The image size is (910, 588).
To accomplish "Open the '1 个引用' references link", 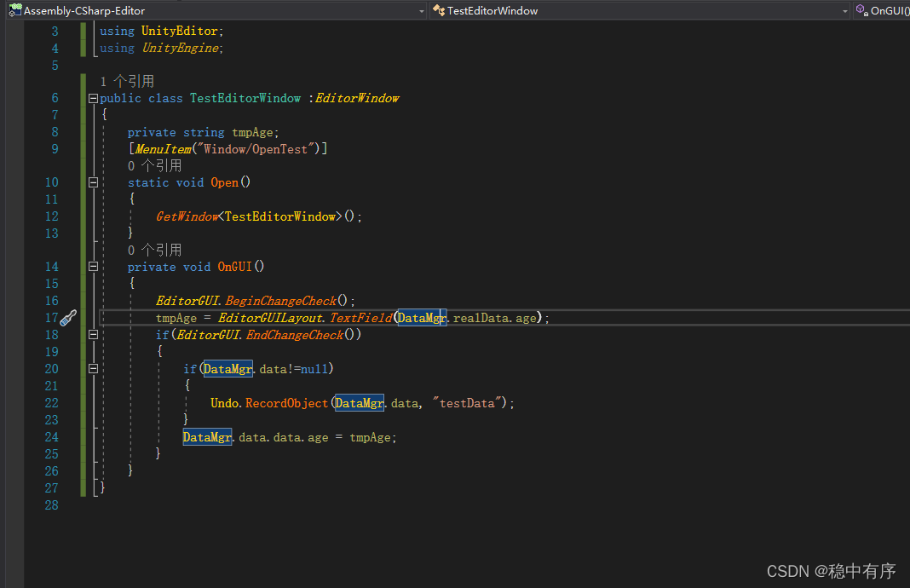I will 127,81.
